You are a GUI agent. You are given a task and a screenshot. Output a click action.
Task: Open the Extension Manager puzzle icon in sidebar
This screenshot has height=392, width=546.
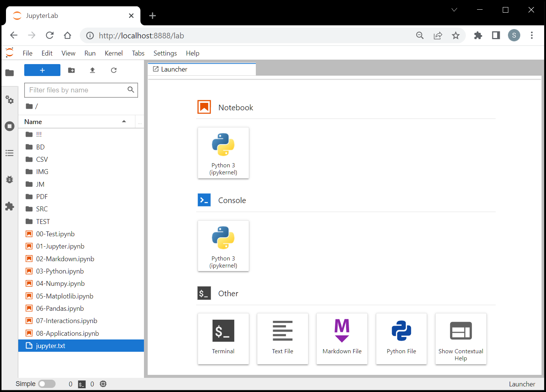tap(10, 206)
